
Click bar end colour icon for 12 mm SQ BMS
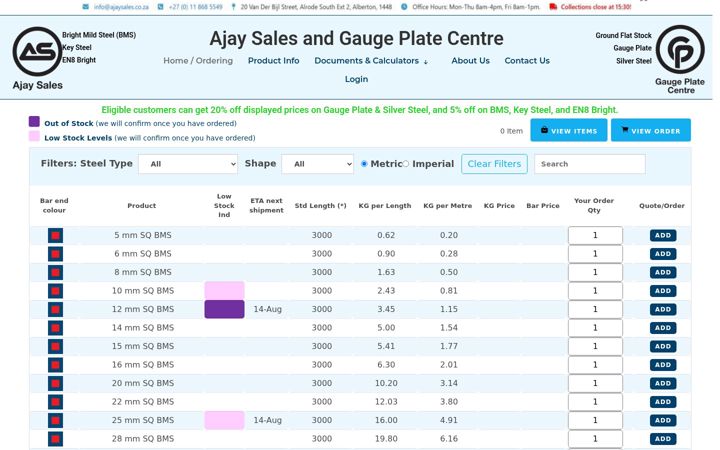click(x=56, y=309)
